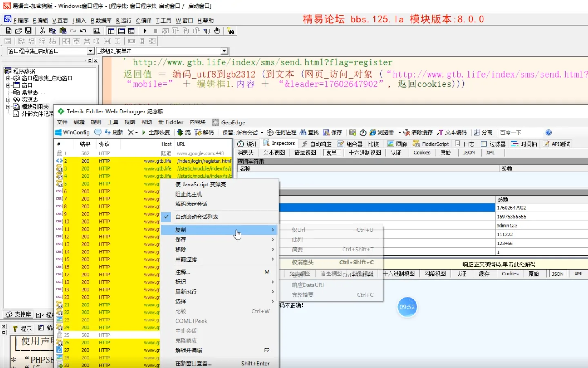Screen dimensions: 588x368
Task: Expand the 标记 context menu submenu
Action: (180, 282)
